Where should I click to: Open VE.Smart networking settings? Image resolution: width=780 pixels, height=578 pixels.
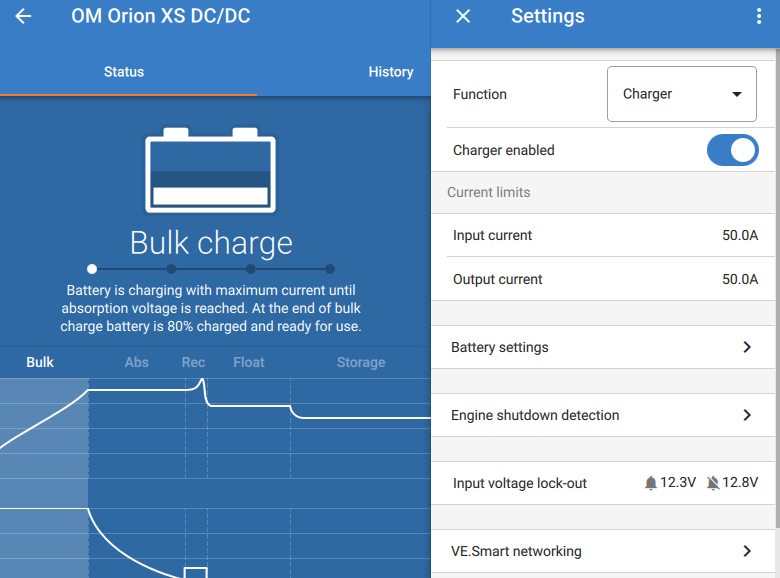(x=603, y=551)
